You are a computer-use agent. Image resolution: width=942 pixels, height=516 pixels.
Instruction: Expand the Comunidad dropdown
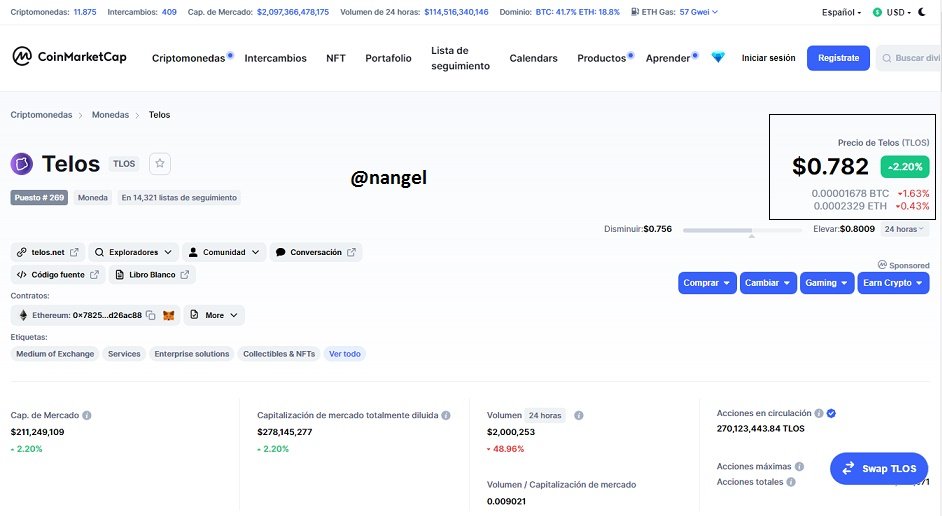coord(224,252)
